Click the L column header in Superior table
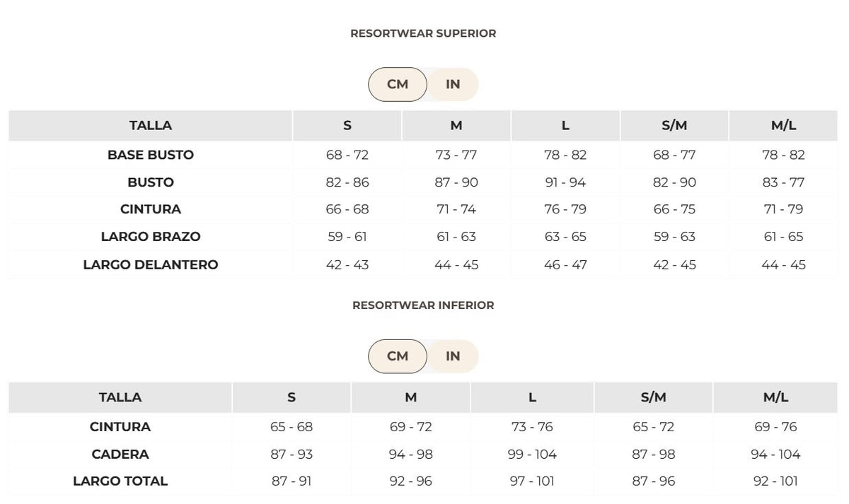Image resolution: width=849 pixels, height=504 pixels. point(565,126)
